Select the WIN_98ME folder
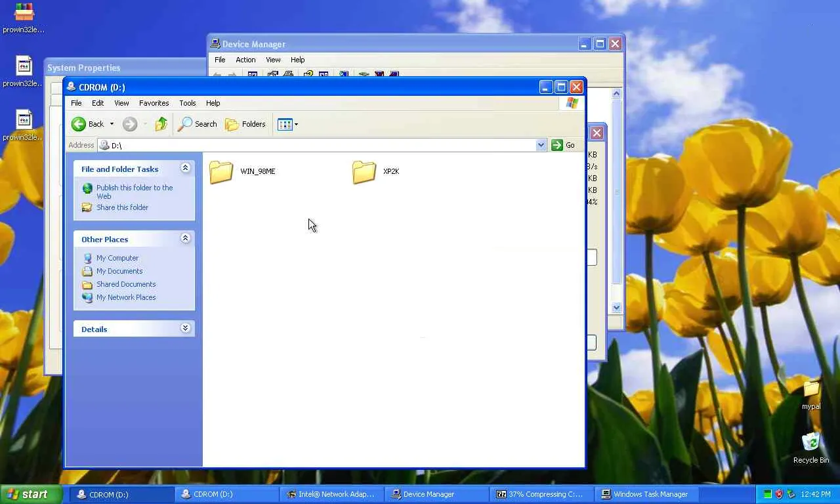The height and width of the screenshot is (504, 840). tap(243, 172)
